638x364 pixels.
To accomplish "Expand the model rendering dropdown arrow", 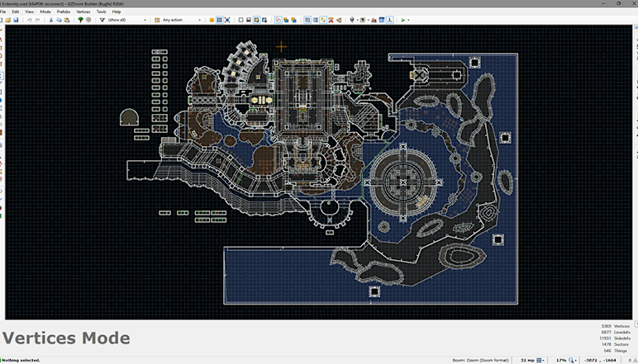I will [369, 20].
